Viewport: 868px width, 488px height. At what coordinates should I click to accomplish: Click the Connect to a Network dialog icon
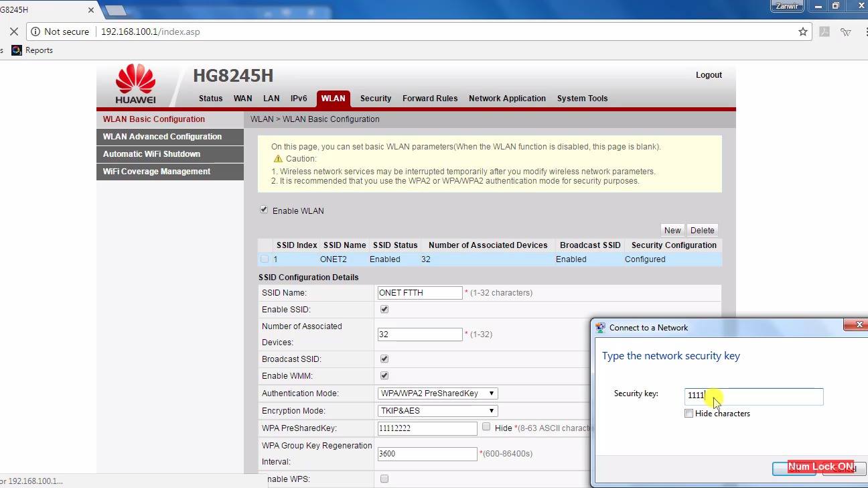click(601, 328)
